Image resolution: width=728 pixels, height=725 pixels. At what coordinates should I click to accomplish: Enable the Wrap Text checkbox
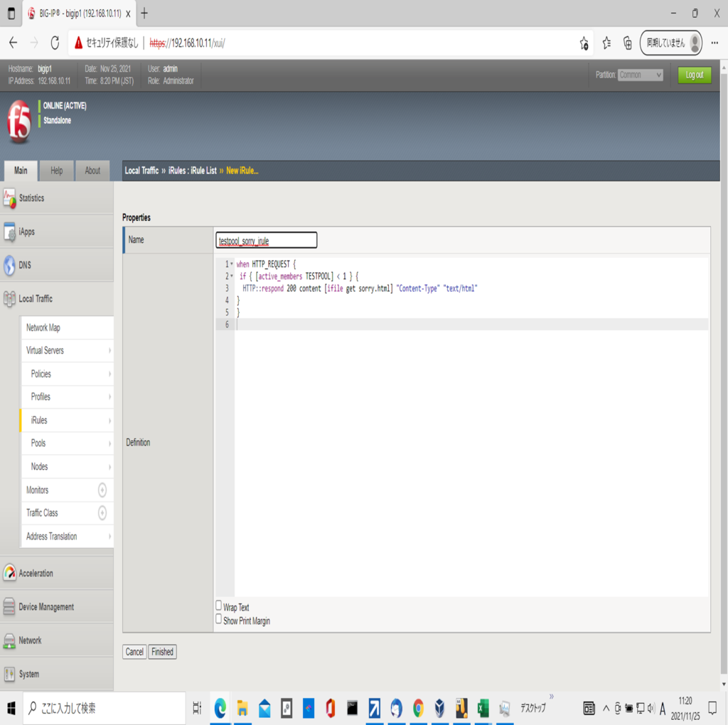coord(219,606)
